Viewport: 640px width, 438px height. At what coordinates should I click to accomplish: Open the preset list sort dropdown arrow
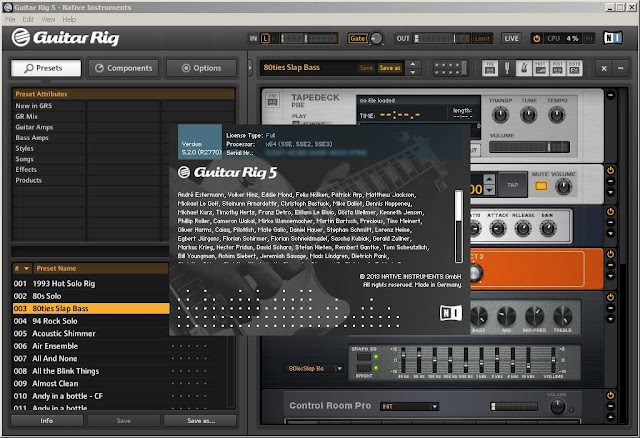click(27, 269)
